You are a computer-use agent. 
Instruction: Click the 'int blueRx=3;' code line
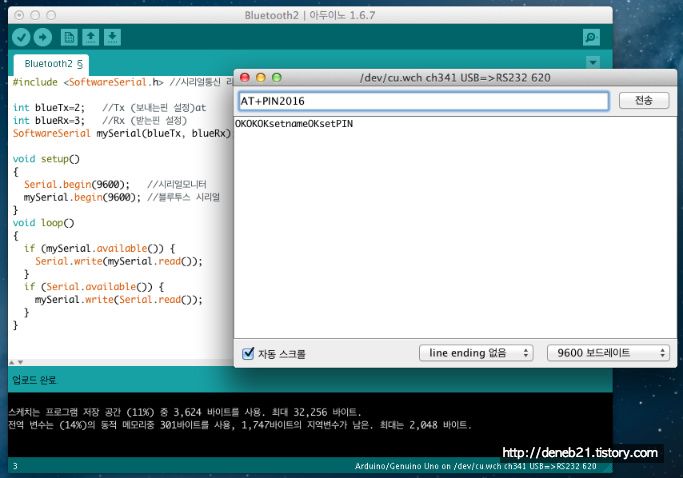point(49,121)
